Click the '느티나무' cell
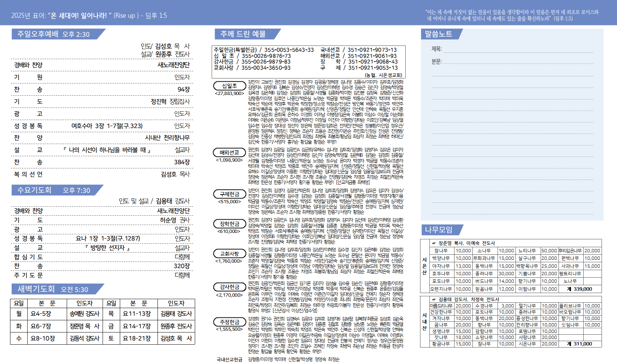Image resolution: width=617 pixels, height=364 pixels. tap(527, 251)
